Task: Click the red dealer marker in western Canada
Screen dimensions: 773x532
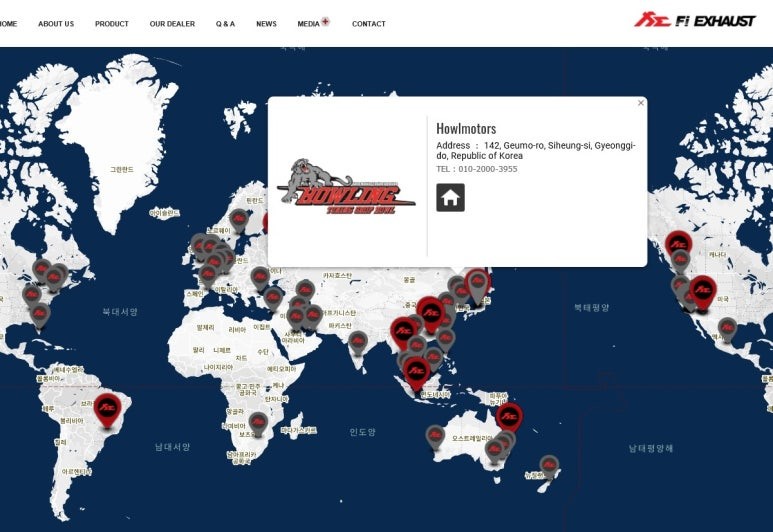Action: click(x=679, y=243)
